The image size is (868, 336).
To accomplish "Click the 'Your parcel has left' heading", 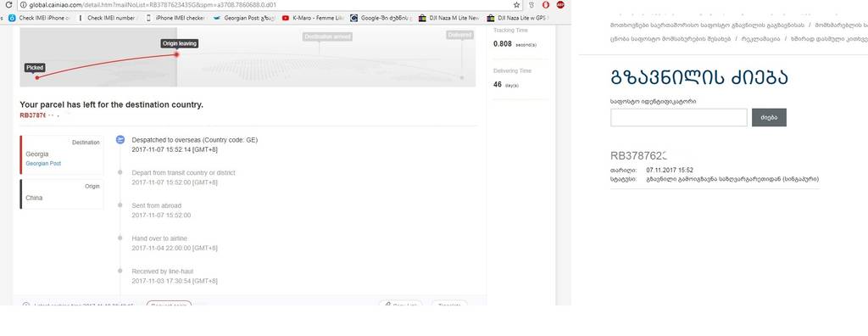I will tap(111, 104).
